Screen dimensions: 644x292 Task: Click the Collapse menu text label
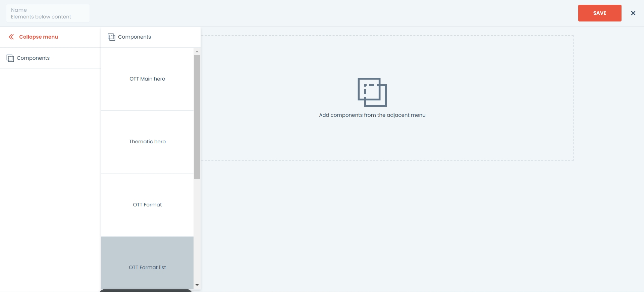pyautogui.click(x=39, y=37)
